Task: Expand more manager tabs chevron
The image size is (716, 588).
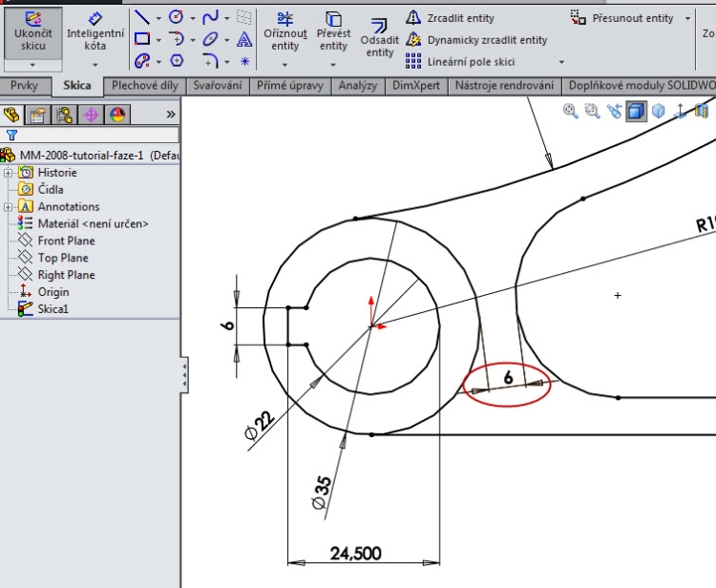Action: click(170, 115)
